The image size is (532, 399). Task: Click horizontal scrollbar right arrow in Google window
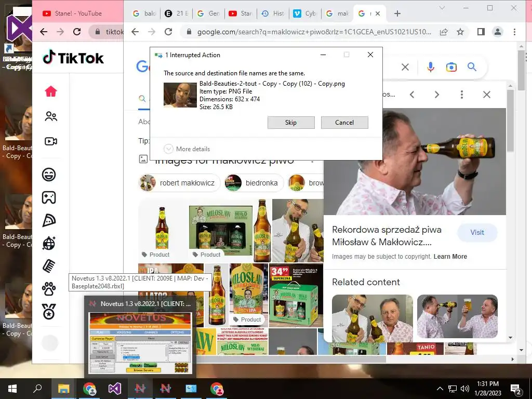(512, 359)
